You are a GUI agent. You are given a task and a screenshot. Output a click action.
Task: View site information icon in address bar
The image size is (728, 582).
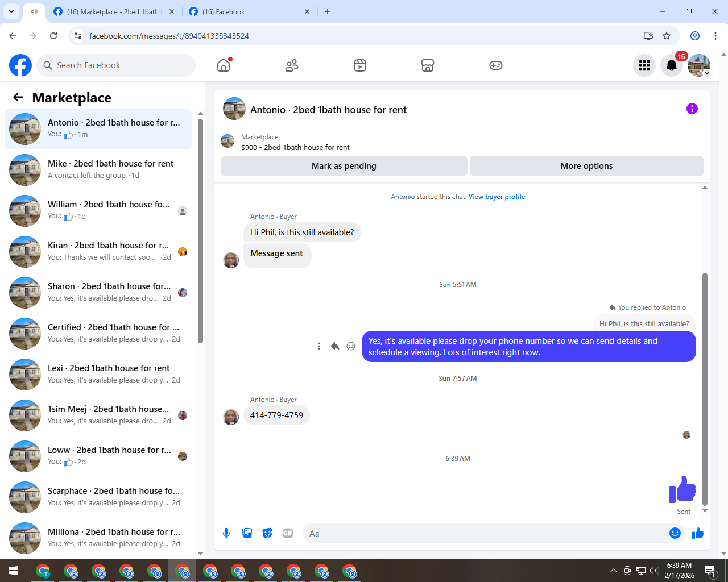click(x=78, y=36)
